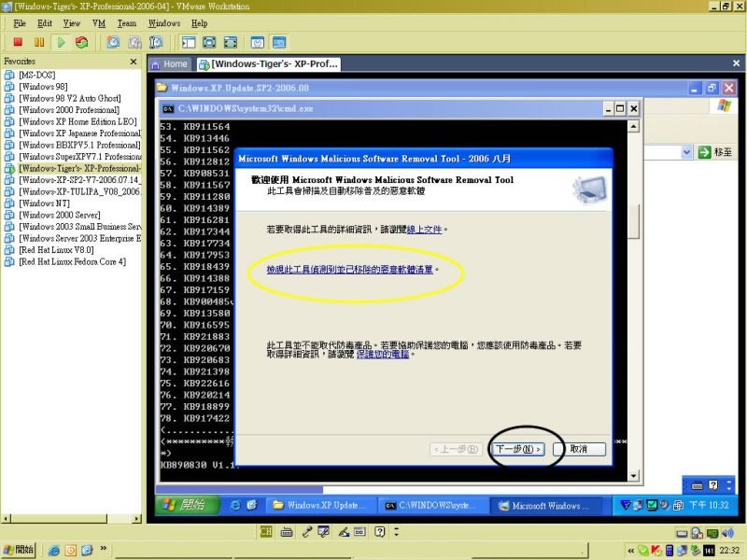Expand host quick launch chevron
This screenshot has width=747, height=560.
pyautogui.click(x=103, y=549)
